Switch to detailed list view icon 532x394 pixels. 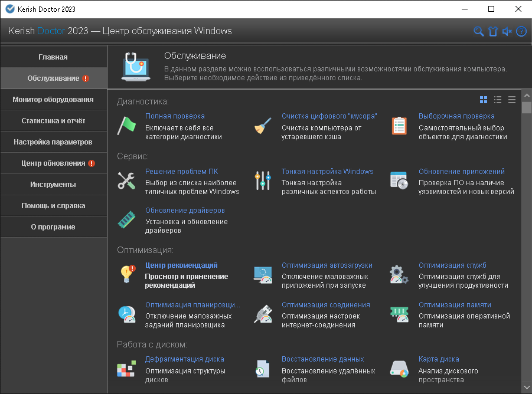[x=498, y=100]
